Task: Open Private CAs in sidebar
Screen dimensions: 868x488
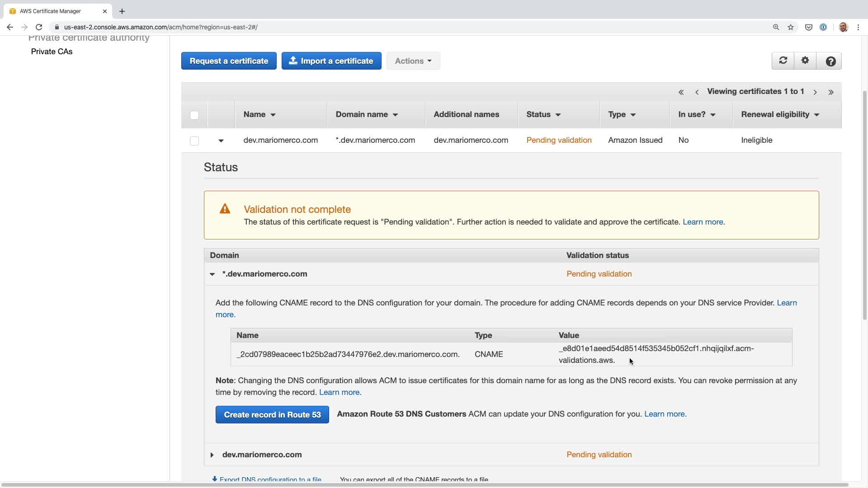Action: 52,52
